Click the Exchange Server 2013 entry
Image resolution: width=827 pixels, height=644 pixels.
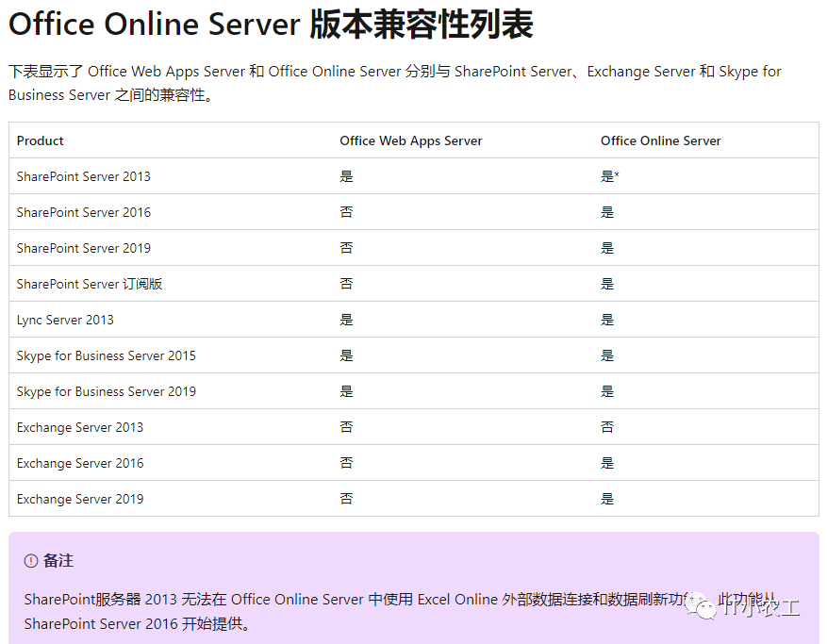80,427
